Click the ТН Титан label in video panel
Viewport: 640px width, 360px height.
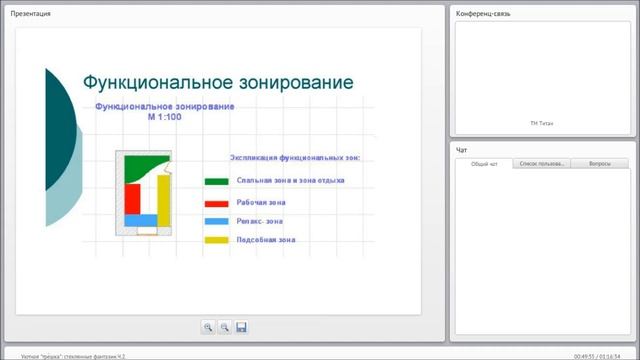click(x=542, y=123)
